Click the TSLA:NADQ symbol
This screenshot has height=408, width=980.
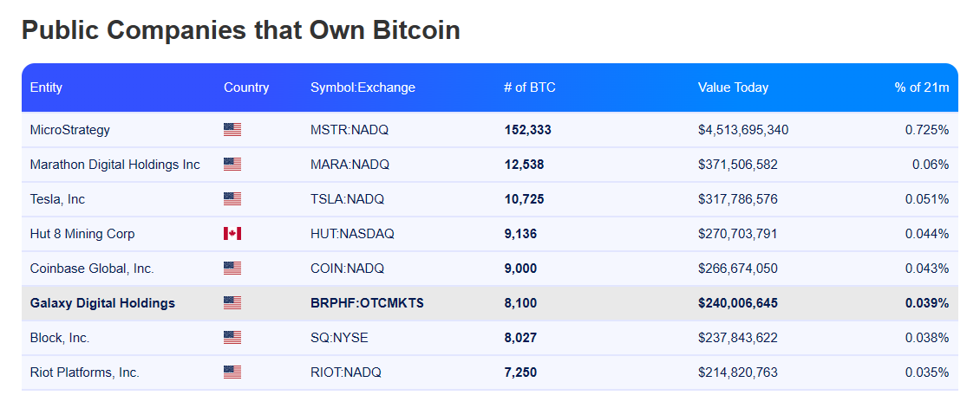pos(348,199)
